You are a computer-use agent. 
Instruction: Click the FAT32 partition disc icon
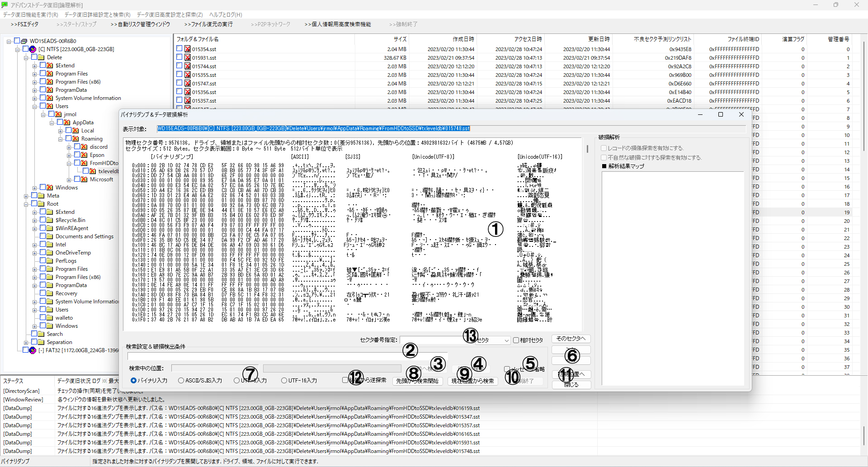pos(33,350)
